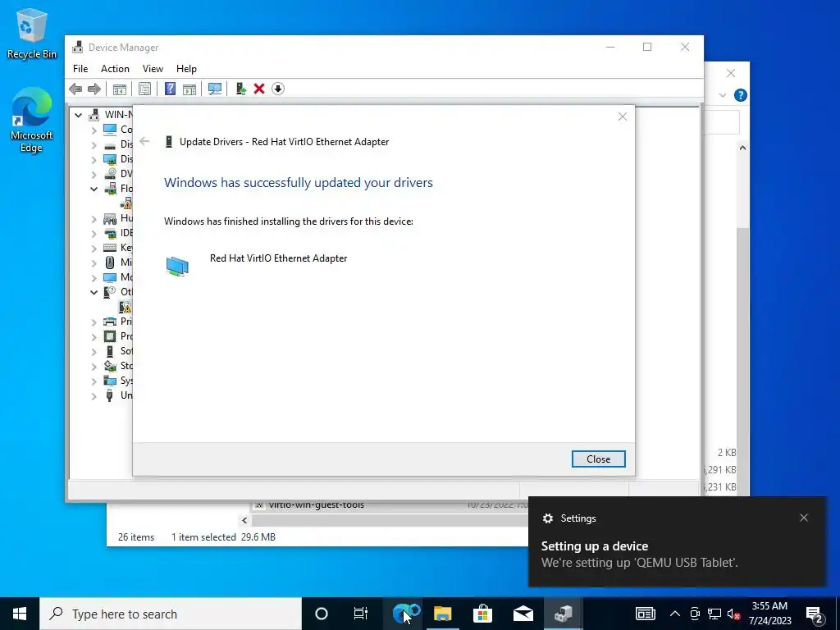Select the USB controllers plug icon

(x=110, y=395)
